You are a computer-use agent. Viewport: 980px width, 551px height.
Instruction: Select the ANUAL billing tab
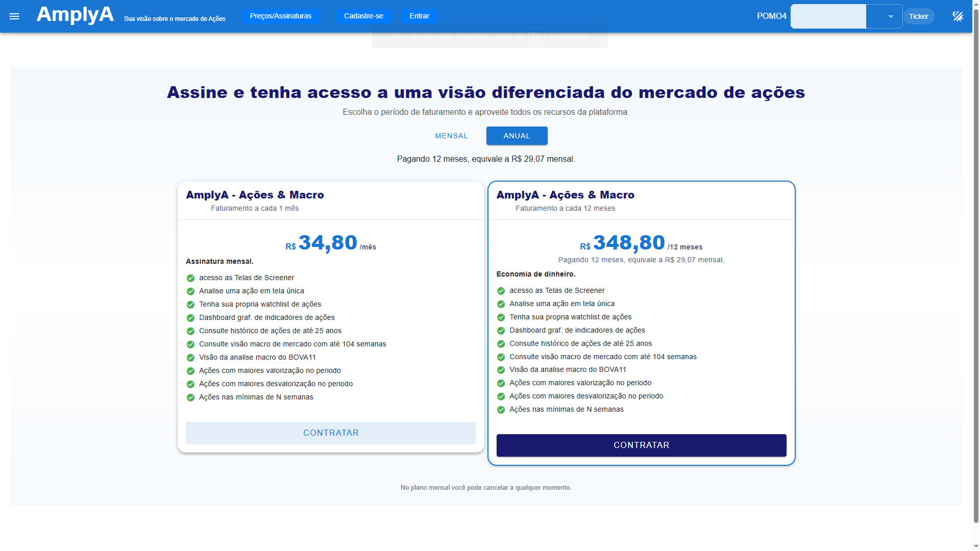[517, 136]
